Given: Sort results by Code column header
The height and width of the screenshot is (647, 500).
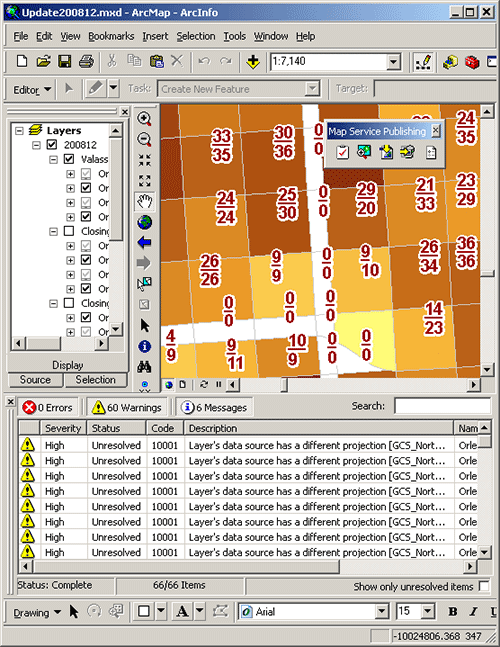Looking at the screenshot, I should pos(165,428).
